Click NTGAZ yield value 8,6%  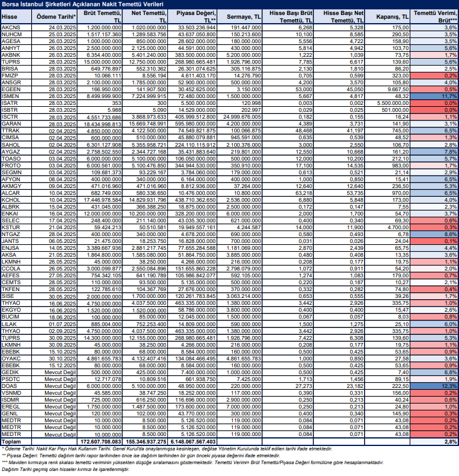point(434,234)
